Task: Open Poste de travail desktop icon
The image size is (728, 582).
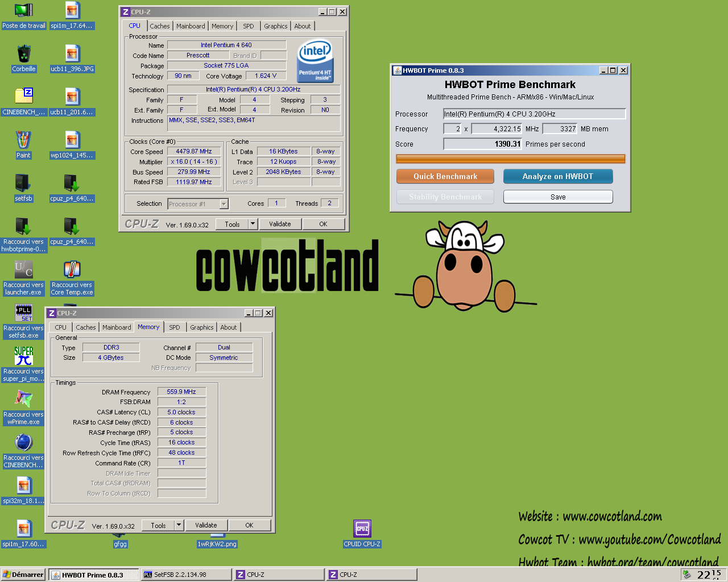Action: (x=23, y=15)
